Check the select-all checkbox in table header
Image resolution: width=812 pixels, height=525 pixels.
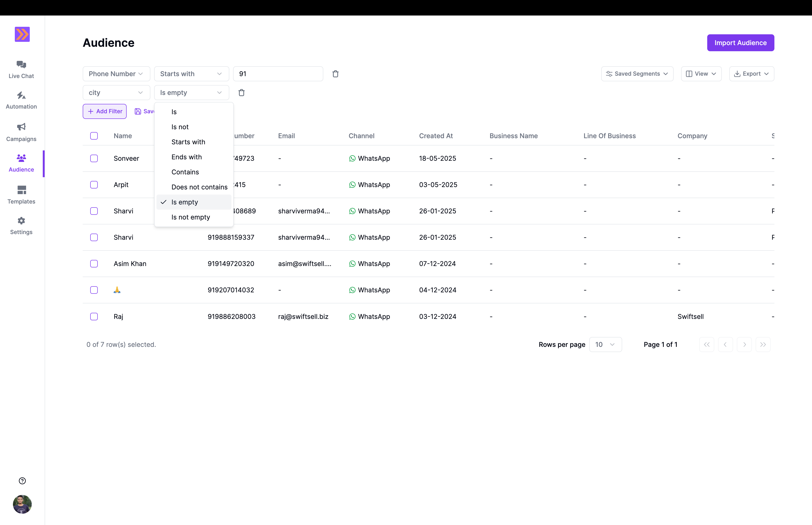pyautogui.click(x=94, y=136)
